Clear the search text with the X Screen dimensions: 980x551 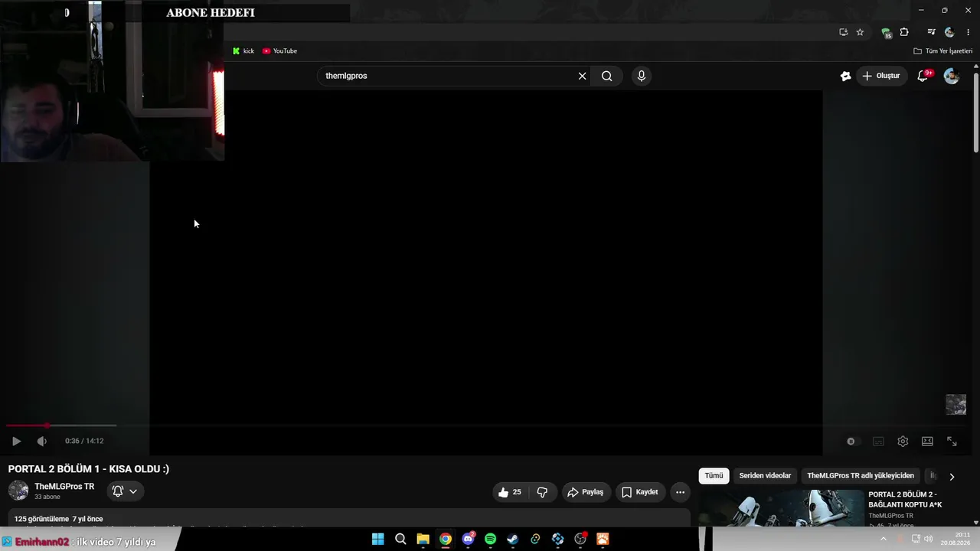pos(582,76)
